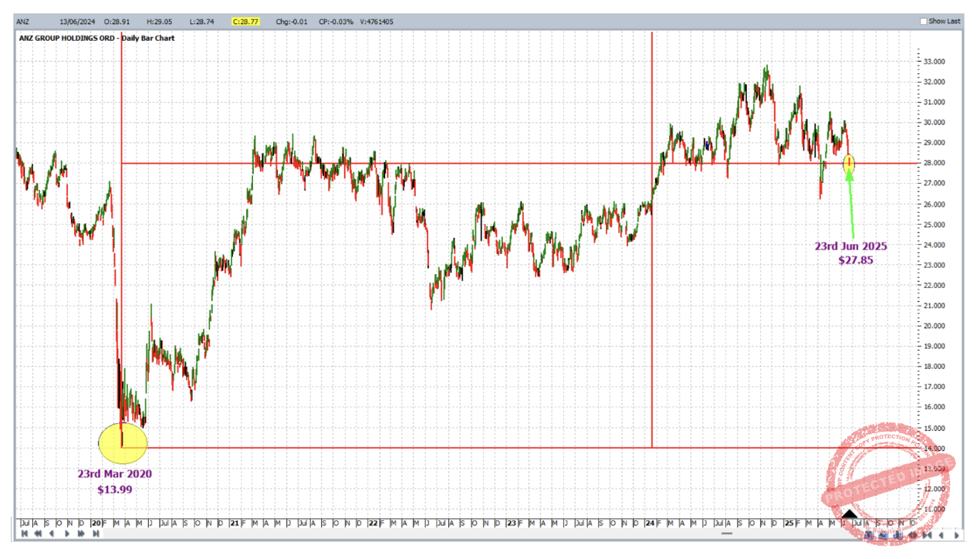The height and width of the screenshot is (559, 980).
Task: Click the '23rd Jun 2025' annotation text
Action: coord(851,246)
